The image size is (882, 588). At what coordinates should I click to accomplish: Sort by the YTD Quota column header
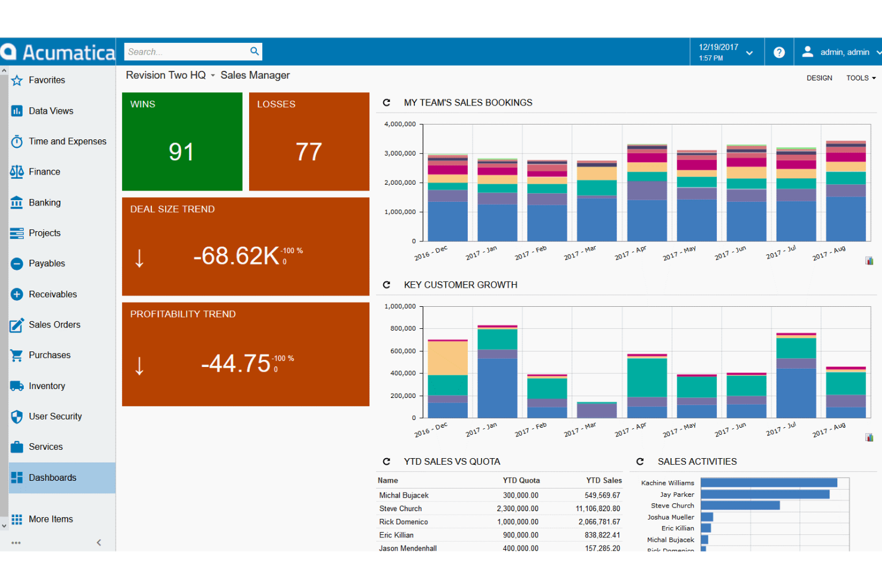[x=521, y=481]
